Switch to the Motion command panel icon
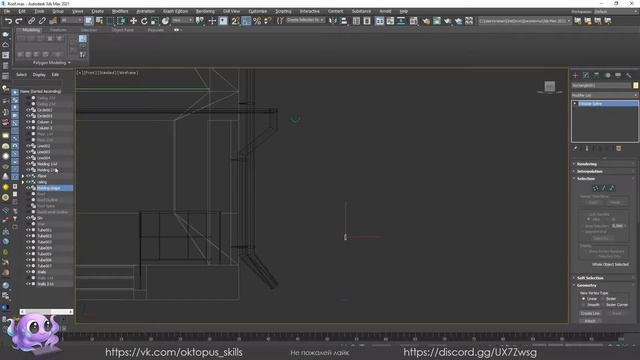The height and width of the screenshot is (360, 640). pyautogui.click(x=608, y=76)
